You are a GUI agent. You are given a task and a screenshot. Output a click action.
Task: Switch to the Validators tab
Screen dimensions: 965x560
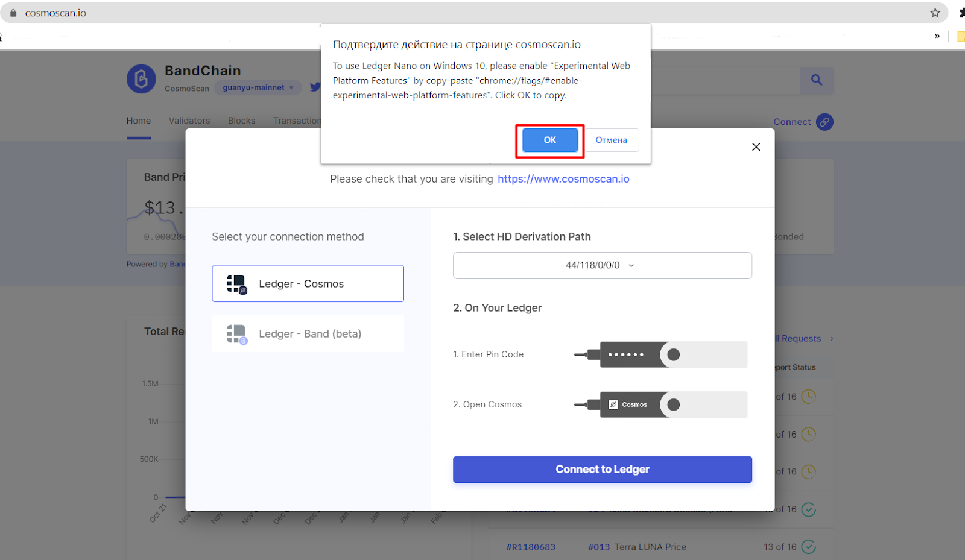point(189,121)
